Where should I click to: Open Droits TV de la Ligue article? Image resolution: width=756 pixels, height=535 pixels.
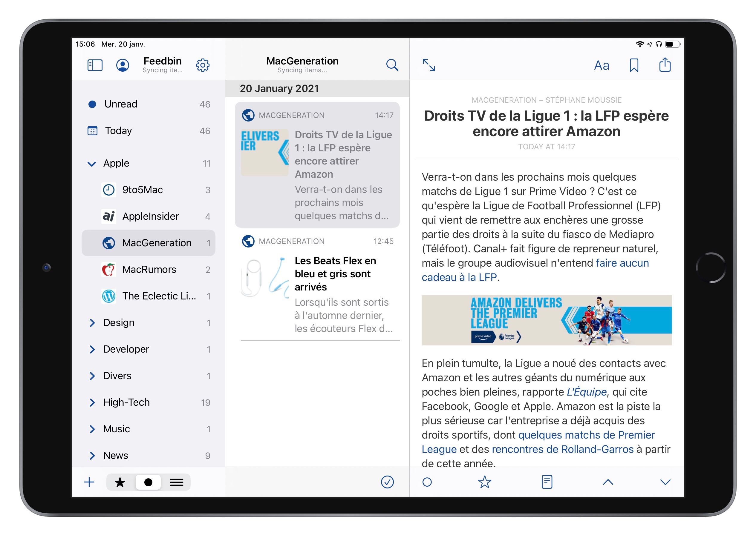tap(317, 165)
